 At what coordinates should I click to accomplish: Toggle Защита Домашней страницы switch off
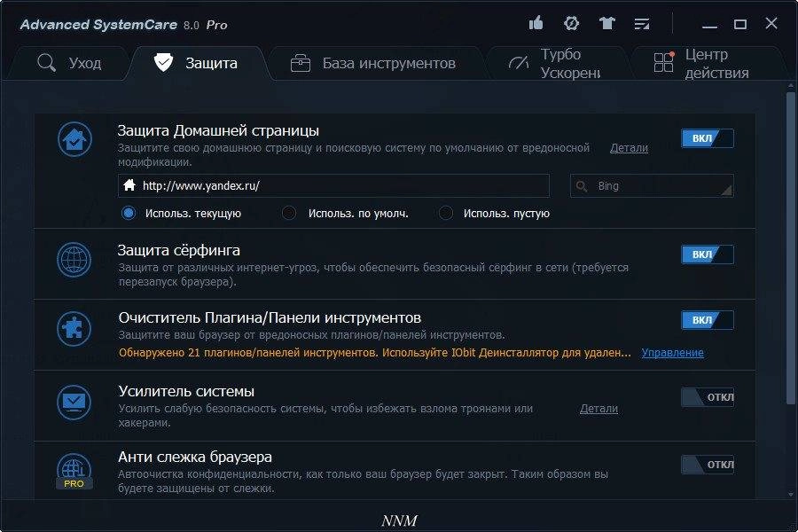708,138
